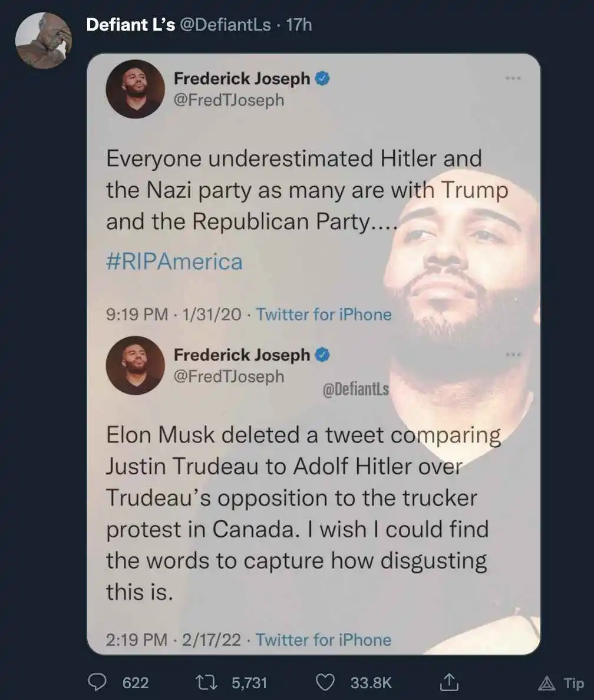594x700 pixels.
Task: Open the share upload icon
Action: tap(449, 683)
